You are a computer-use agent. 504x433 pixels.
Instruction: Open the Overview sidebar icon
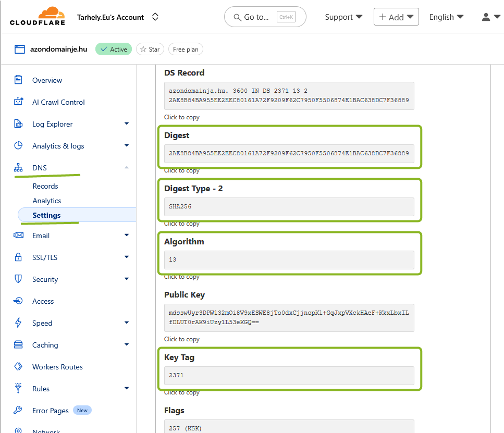click(19, 80)
